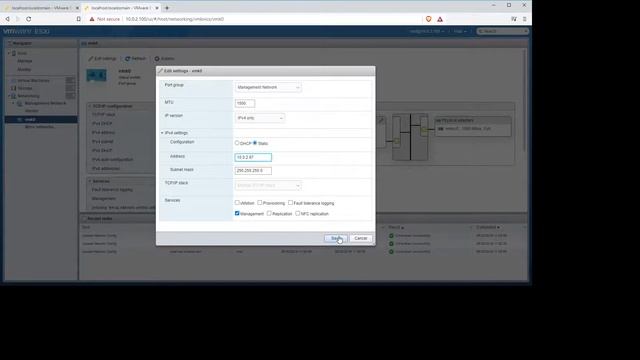Viewport: 640px width, 360px height.
Task: Uncheck the Management service checkbox
Action: click(x=237, y=213)
